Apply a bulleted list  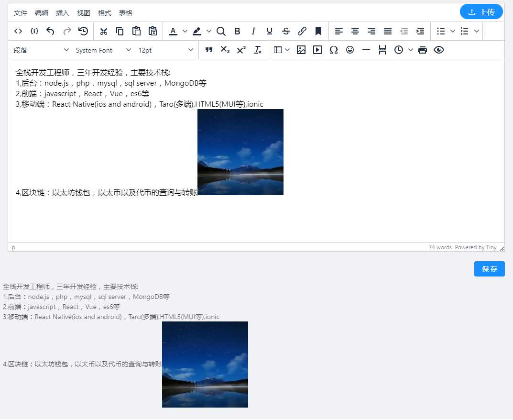click(x=441, y=31)
